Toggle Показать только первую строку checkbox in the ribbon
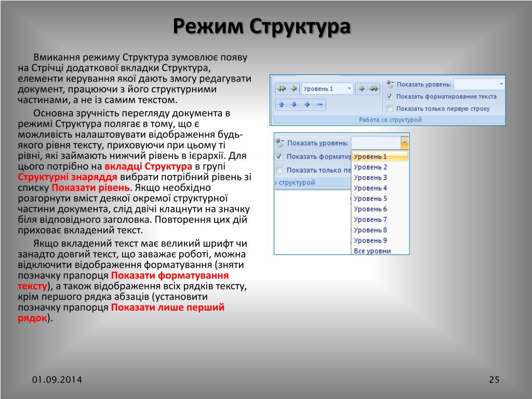Screen dimensions: 532x399 [390, 109]
